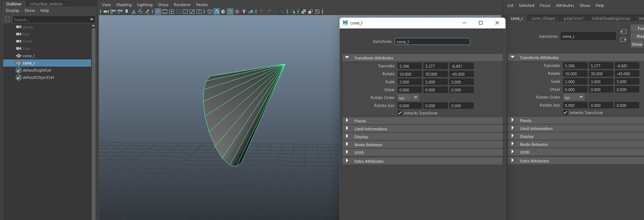Screen dimensions: 644x220
Task: Switch to the cone_rShape tab
Action: coord(543,18)
